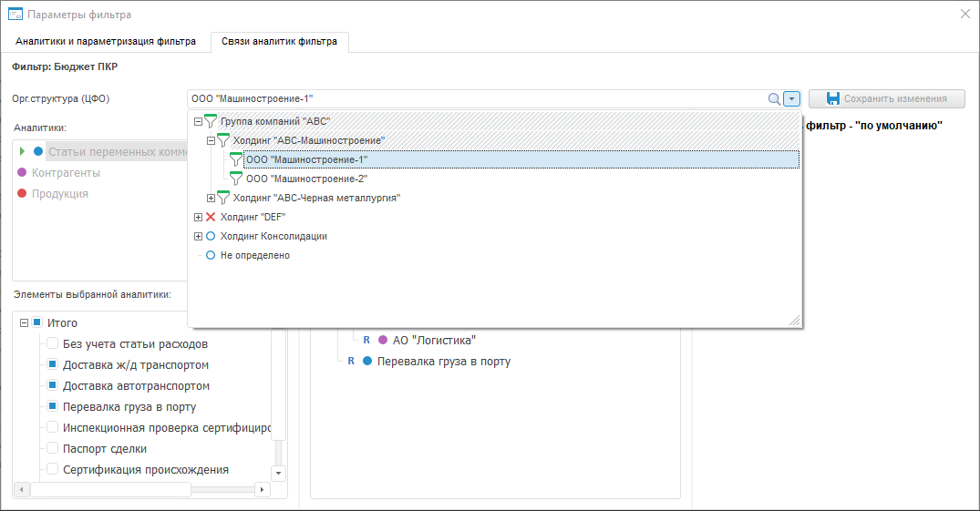This screenshot has width=980, height=511.
Task: Click the circle icon beside Не определено
Action: [x=211, y=256]
